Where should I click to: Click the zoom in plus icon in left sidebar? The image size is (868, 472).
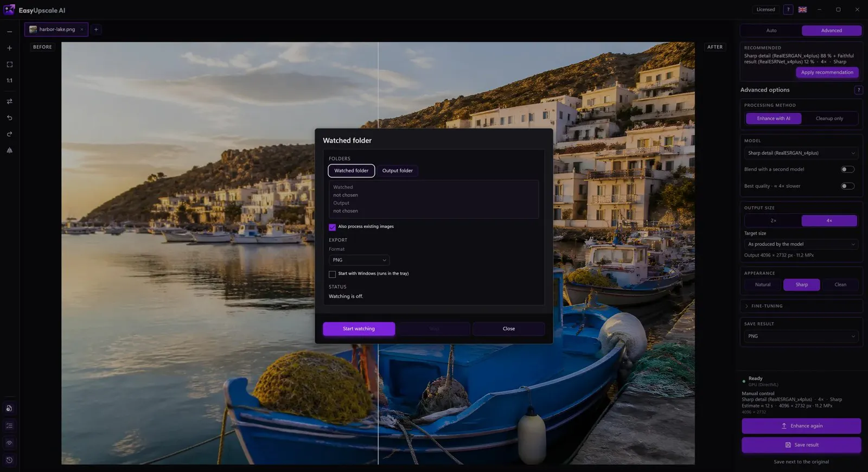click(x=9, y=48)
